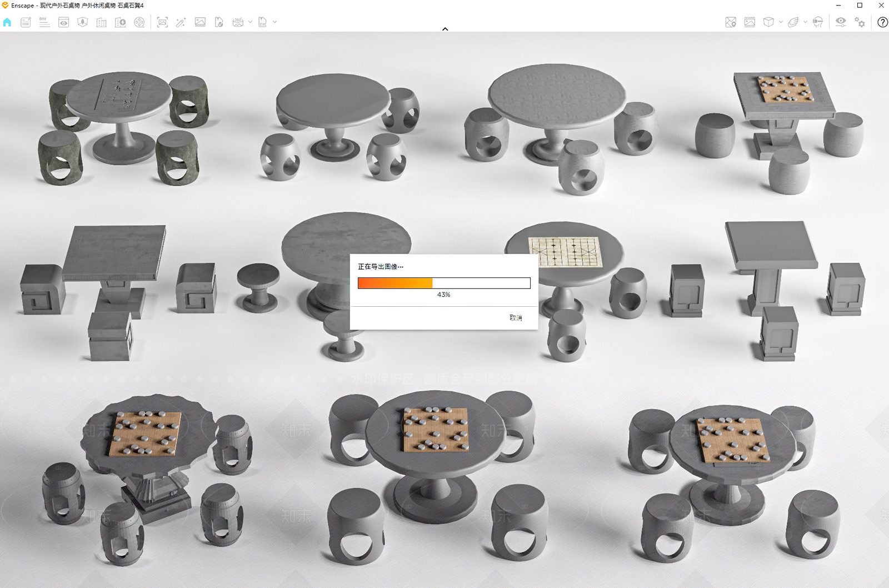
Task: Open the settings gears icon
Action: (x=860, y=22)
